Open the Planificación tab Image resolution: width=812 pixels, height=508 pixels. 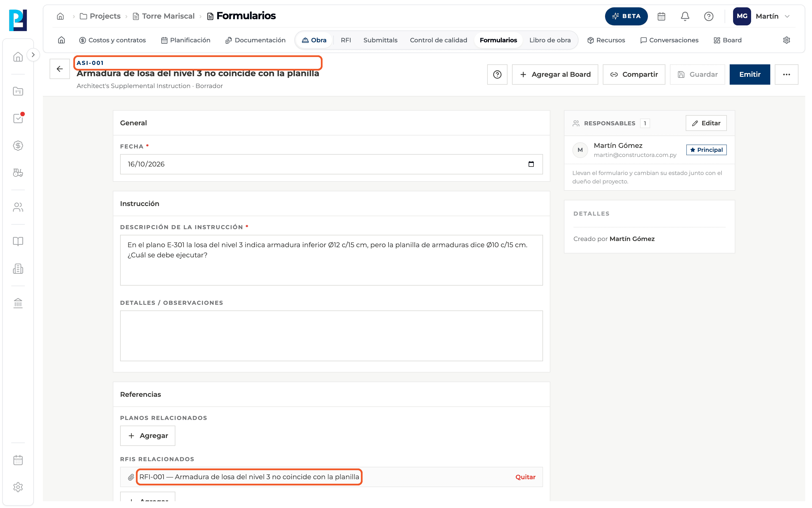[x=186, y=40]
